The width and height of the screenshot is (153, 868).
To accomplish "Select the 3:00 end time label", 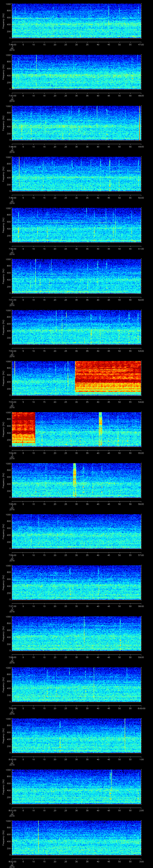I will pos(141,861).
